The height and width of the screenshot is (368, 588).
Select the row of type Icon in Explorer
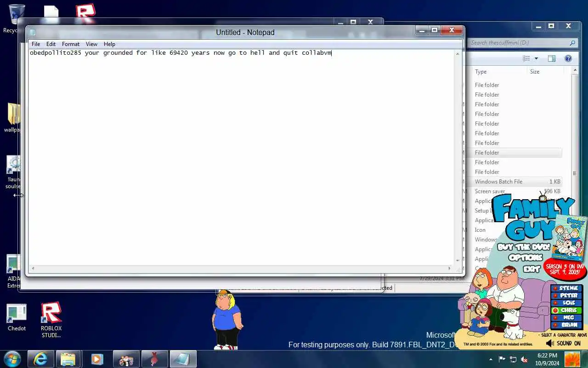[480, 230]
